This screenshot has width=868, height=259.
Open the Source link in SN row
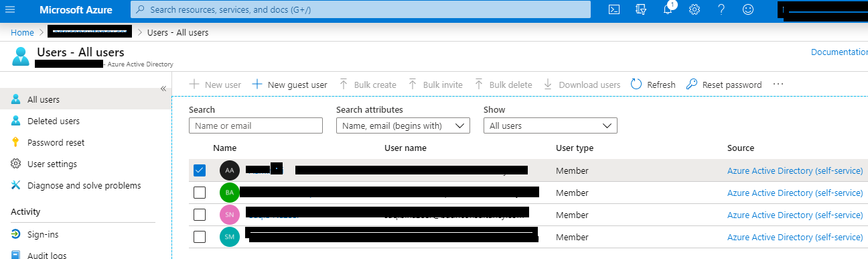pyautogui.click(x=795, y=215)
